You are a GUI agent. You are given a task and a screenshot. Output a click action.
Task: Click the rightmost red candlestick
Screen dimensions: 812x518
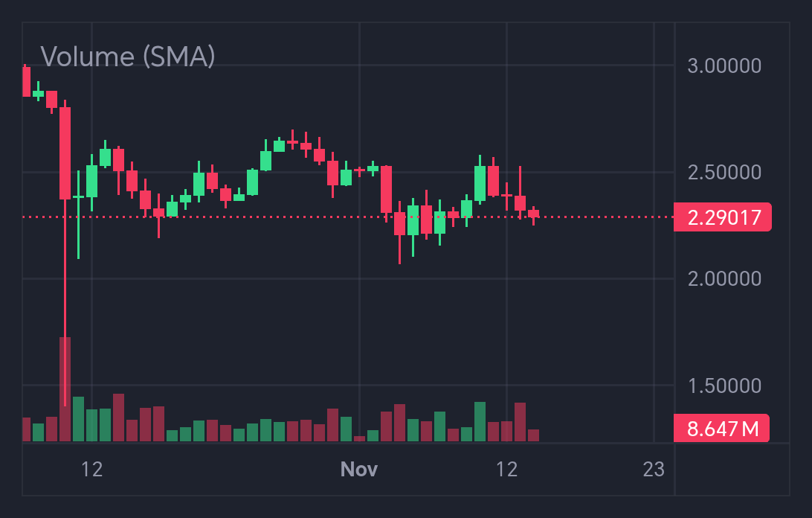tap(533, 214)
